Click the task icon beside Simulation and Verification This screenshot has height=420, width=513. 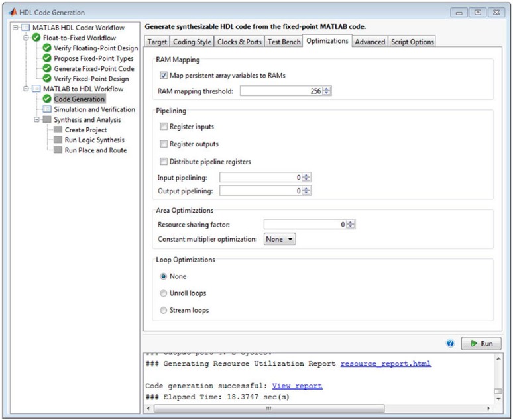(x=47, y=109)
